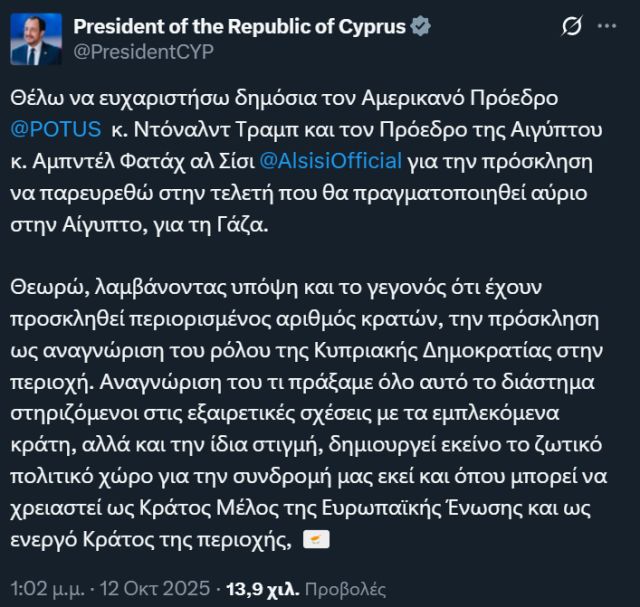The height and width of the screenshot is (607, 640).
Task: Click the Cyprus flag emoji in the post
Action: point(314,541)
